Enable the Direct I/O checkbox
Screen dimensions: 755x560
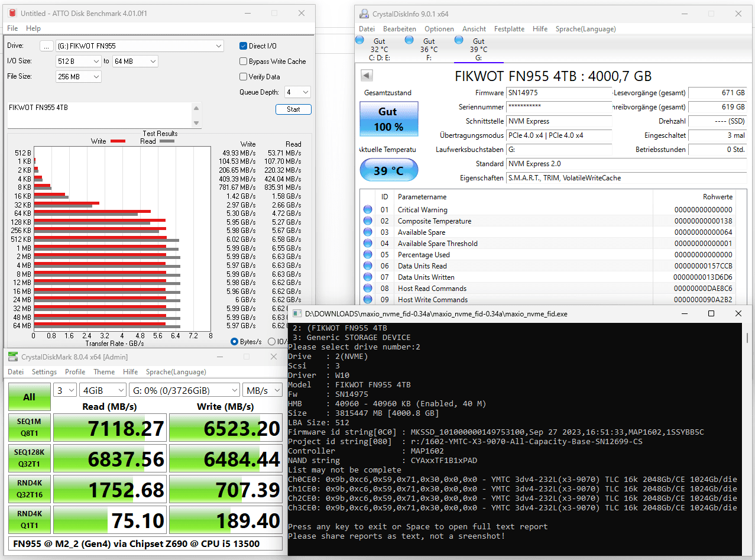[x=243, y=46]
